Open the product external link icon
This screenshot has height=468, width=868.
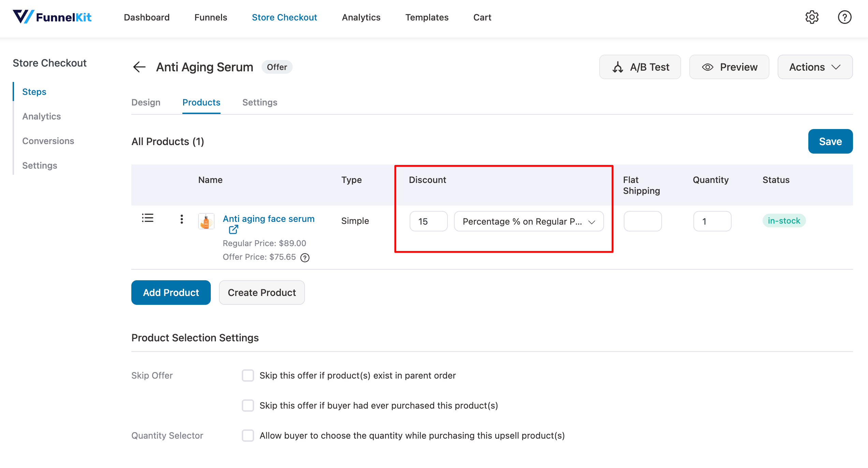pos(233,230)
